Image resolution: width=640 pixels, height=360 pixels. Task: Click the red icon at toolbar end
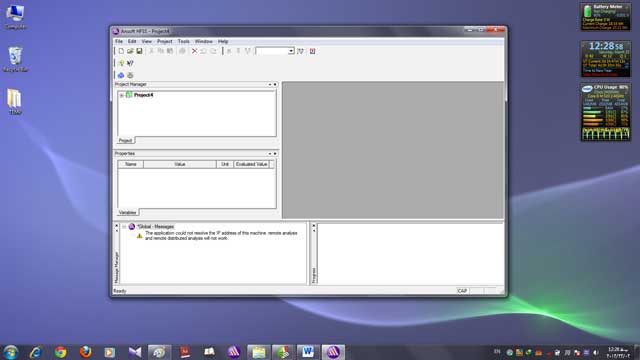click(x=312, y=51)
